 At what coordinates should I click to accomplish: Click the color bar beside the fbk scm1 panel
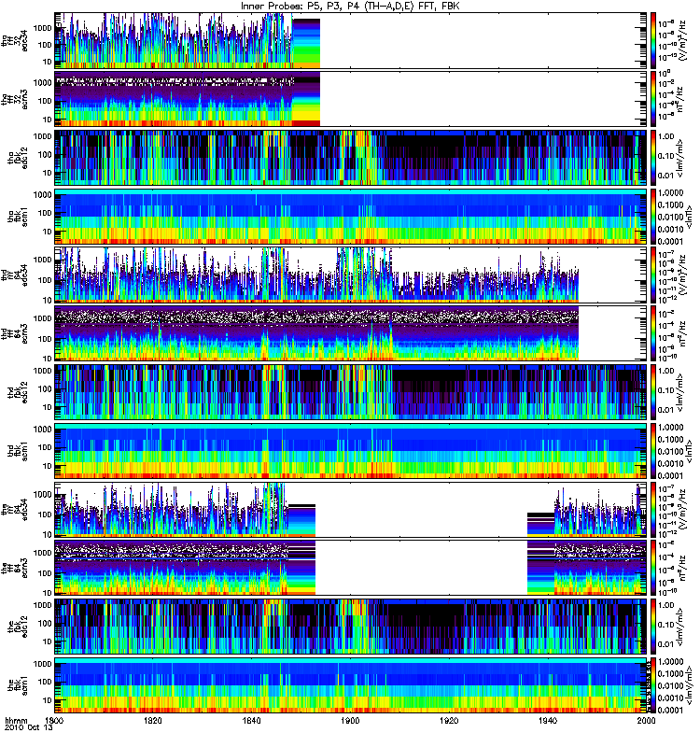[x=653, y=685]
